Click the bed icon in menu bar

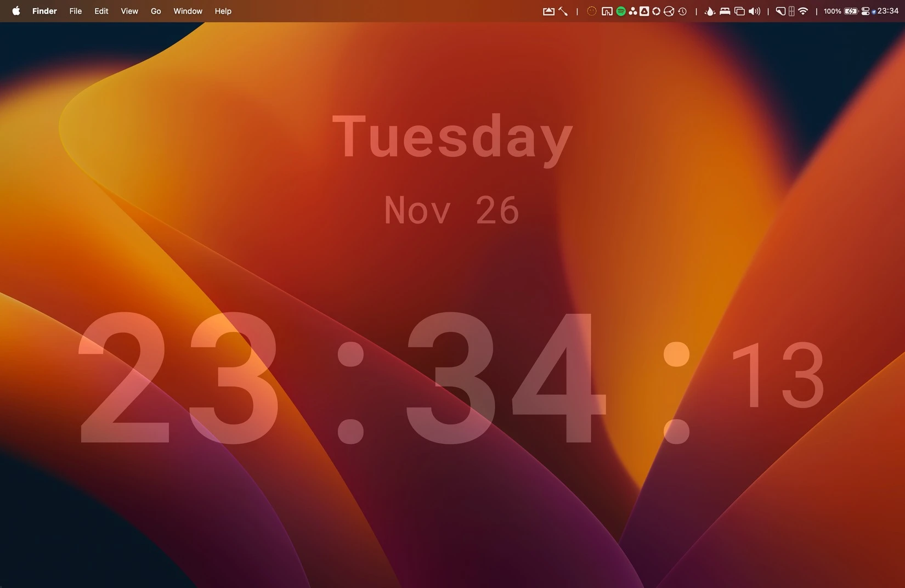[725, 11]
